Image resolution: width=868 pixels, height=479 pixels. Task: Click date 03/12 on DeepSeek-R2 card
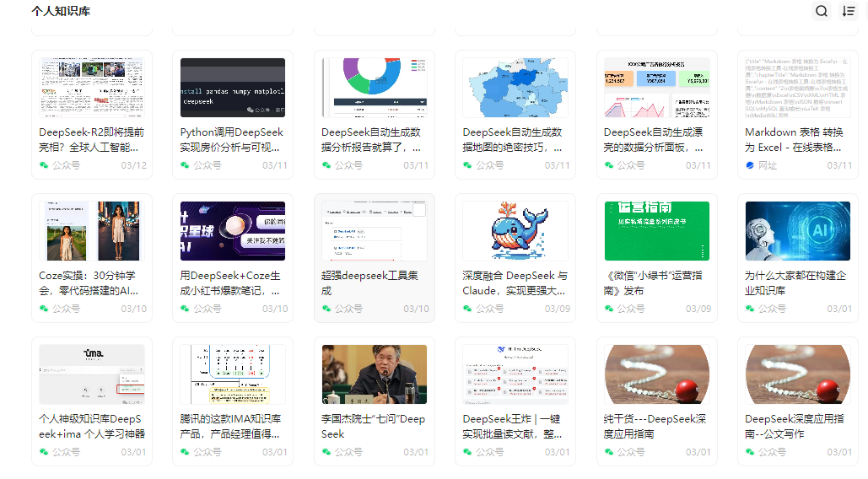coord(134,165)
